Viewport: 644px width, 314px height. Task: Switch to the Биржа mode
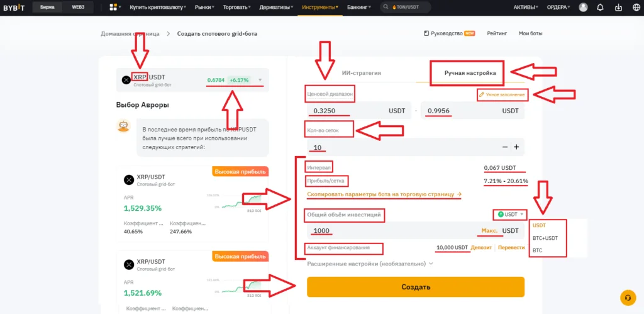[47, 7]
